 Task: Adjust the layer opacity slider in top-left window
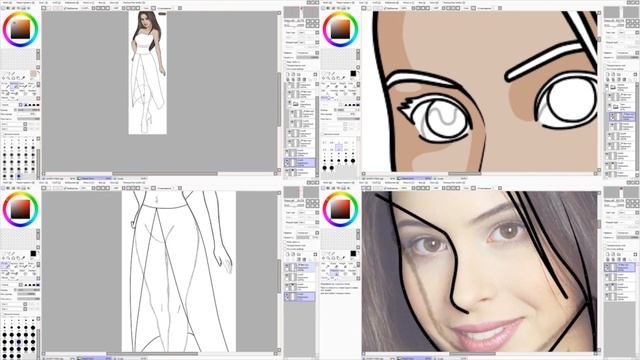click(307, 58)
